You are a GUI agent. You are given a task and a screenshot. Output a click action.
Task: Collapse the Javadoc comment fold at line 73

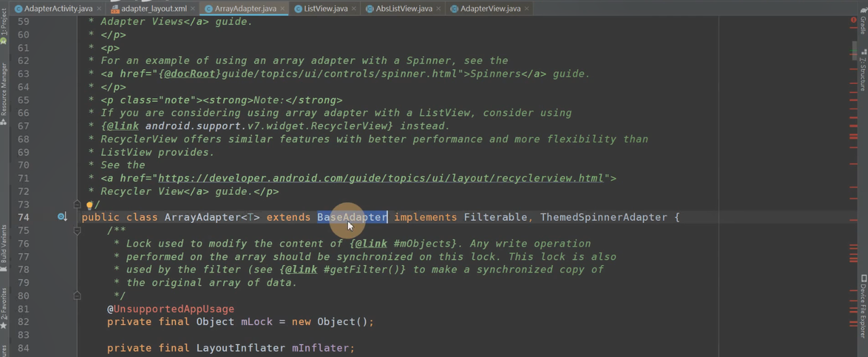(77, 204)
